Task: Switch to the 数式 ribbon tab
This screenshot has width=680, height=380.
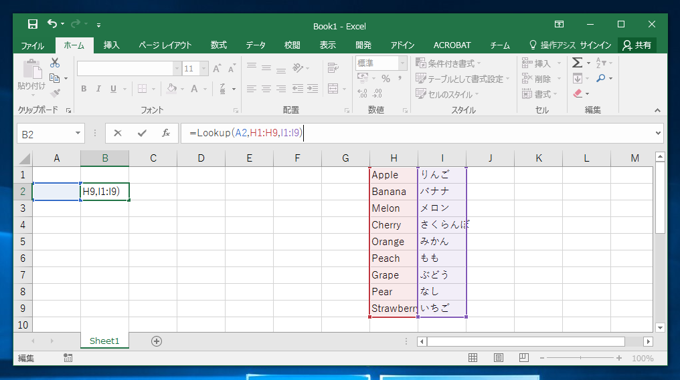Action: tap(219, 45)
